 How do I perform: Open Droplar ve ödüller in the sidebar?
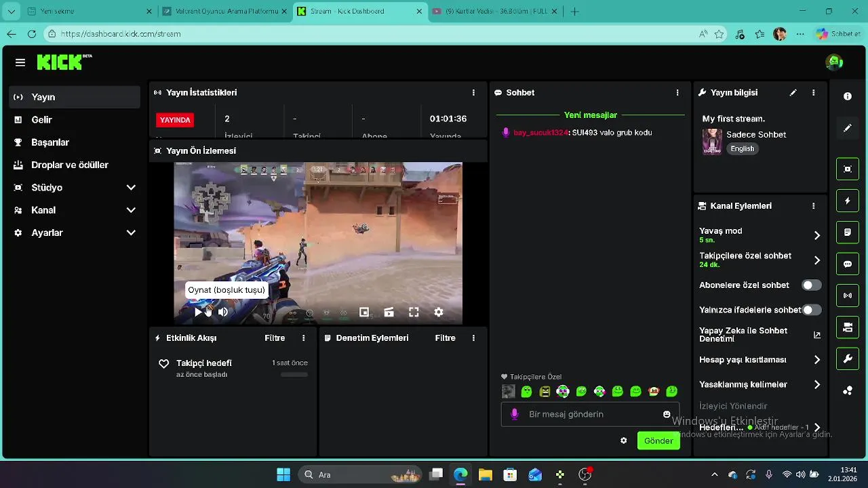[75, 165]
